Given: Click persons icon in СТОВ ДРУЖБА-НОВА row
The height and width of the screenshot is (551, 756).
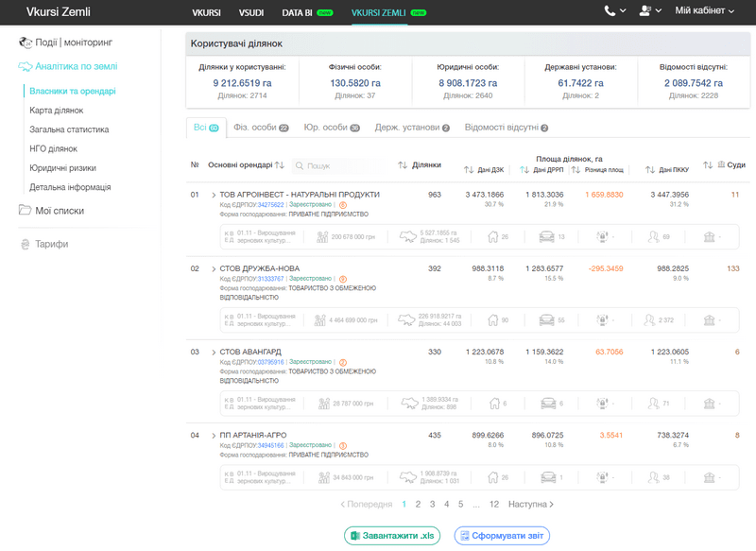Looking at the screenshot, I should coord(649,320).
